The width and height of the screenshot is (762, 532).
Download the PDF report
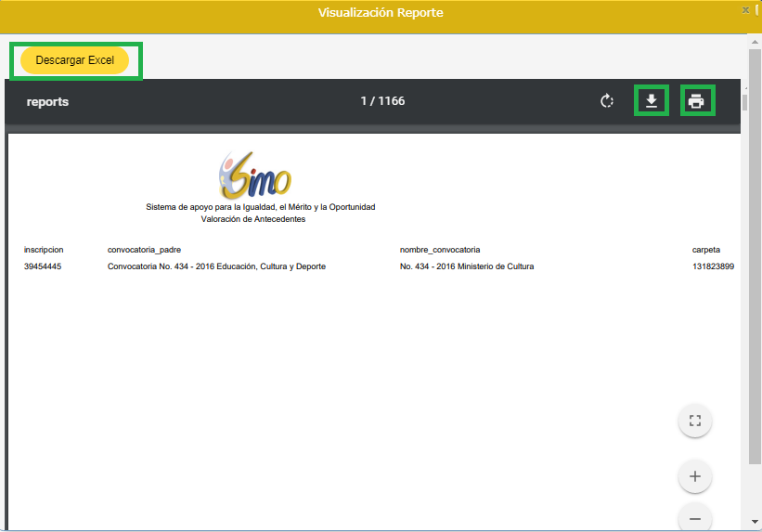pos(652,100)
